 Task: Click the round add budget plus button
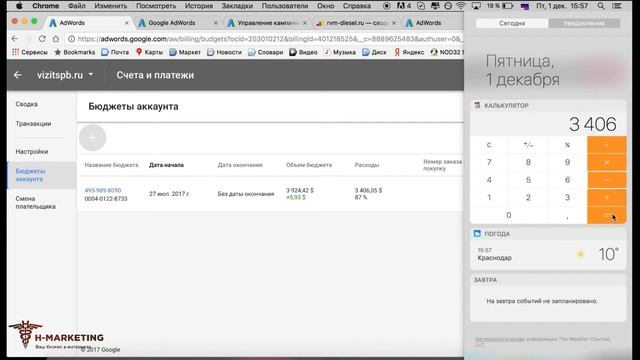tap(93, 138)
